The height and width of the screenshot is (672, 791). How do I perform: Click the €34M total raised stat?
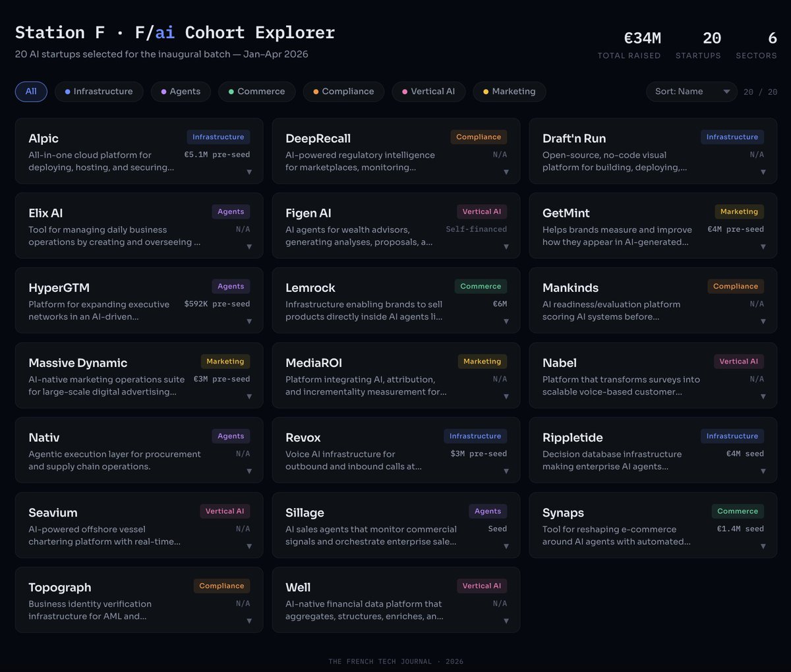click(643, 38)
